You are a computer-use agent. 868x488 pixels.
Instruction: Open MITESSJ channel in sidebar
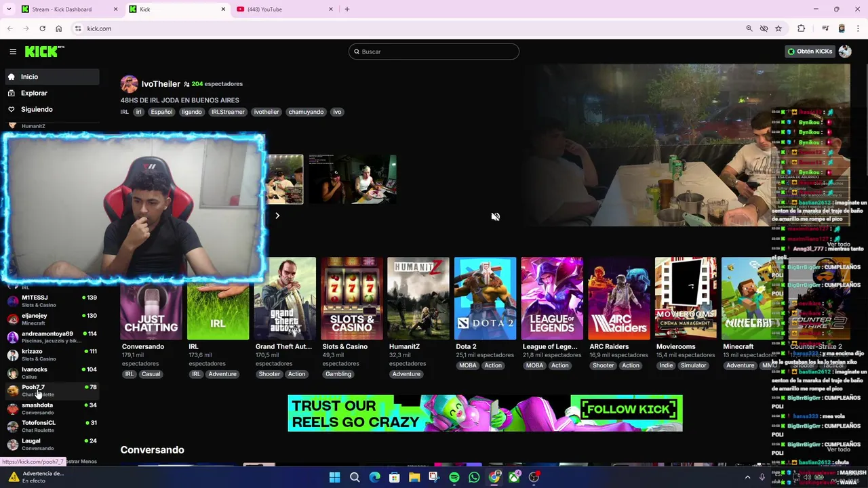click(x=52, y=301)
